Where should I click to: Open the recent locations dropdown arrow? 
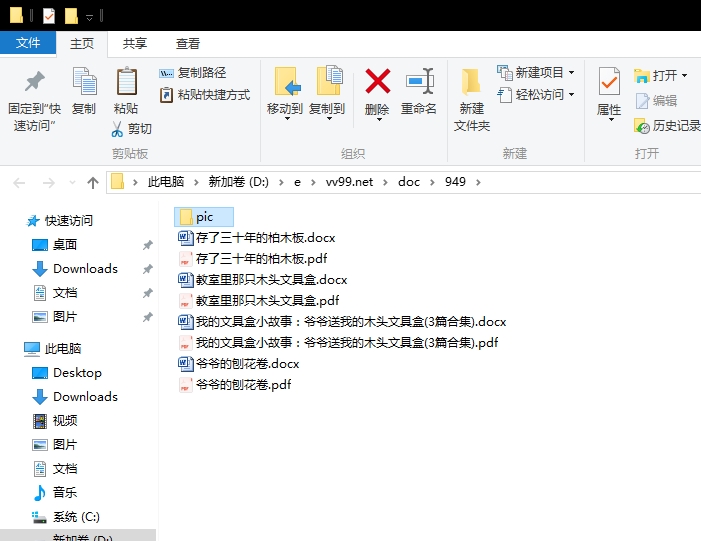[x=72, y=182]
